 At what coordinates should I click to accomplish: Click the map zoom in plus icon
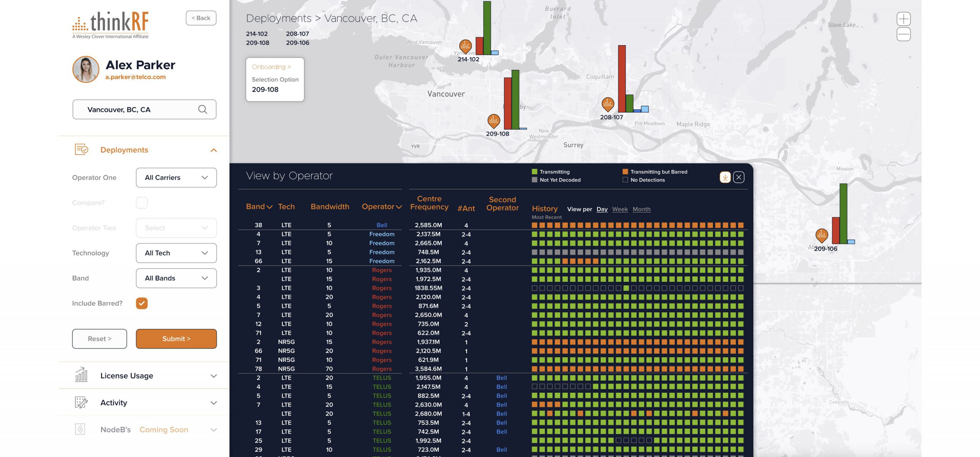click(x=903, y=19)
